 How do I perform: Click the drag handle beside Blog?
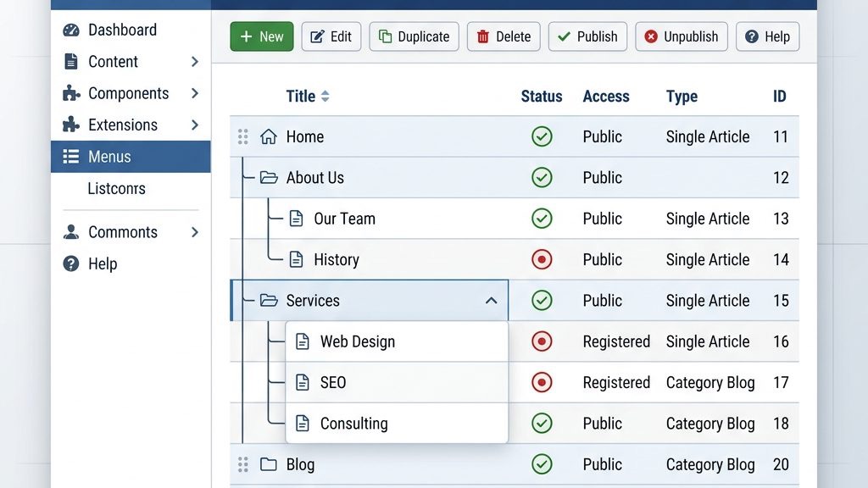pyautogui.click(x=243, y=464)
